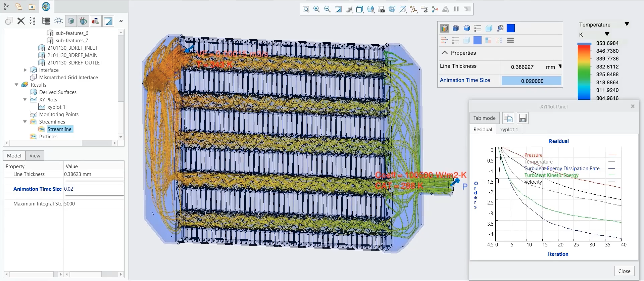Toggle the perspective view box icon
The height and width of the screenshot is (281, 644).
coord(392,9)
